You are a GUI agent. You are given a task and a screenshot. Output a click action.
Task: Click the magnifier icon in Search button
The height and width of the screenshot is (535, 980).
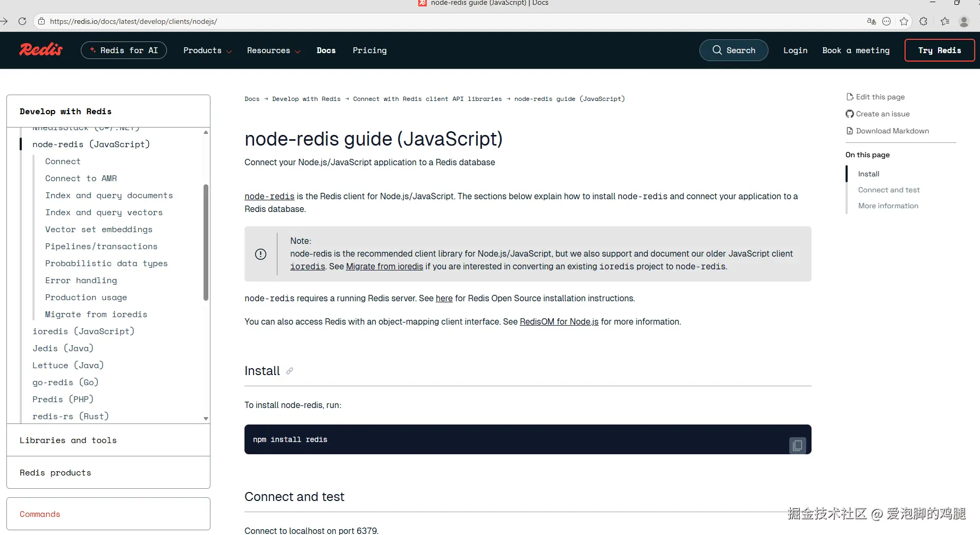point(717,50)
